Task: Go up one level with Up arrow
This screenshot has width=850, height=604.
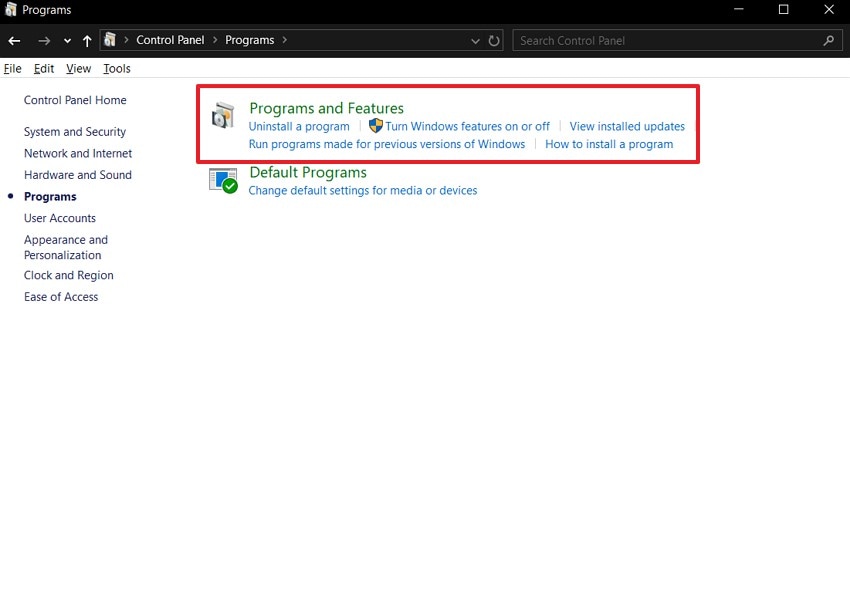Action: [87, 41]
